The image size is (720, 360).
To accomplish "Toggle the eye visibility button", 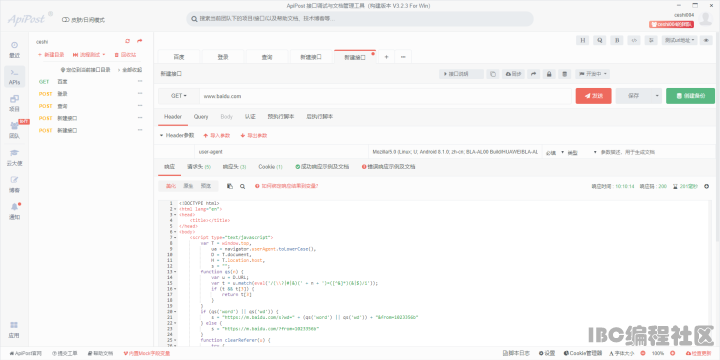I will pos(706,40).
